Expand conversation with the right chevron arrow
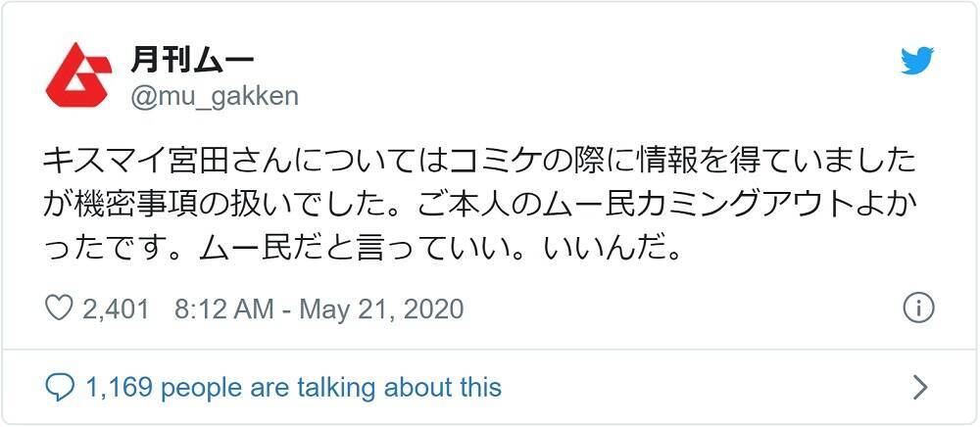Screen dimensions: 980x427 click(919, 387)
